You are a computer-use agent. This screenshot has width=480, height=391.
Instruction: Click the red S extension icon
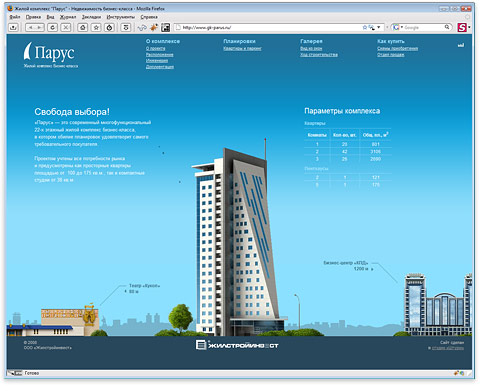(462, 27)
